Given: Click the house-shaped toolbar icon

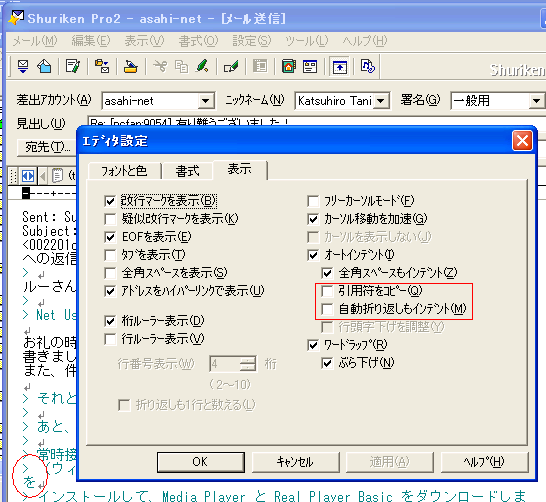Looking at the screenshot, I should (45, 66).
